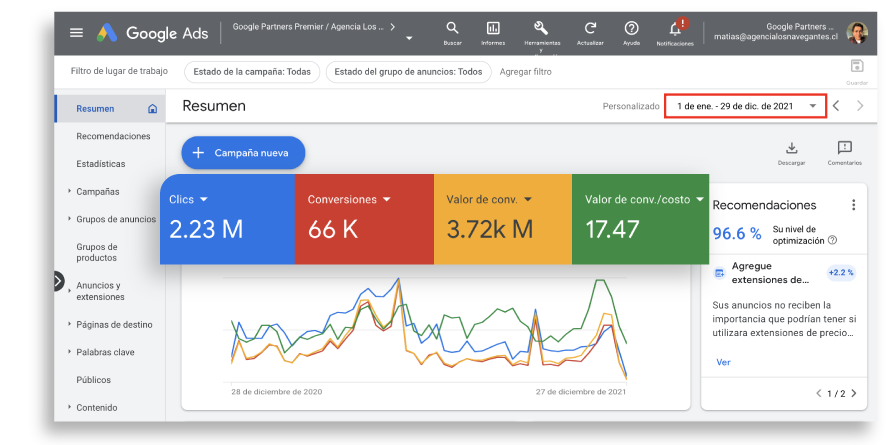Expand the Campañas sidebar section

[70, 191]
